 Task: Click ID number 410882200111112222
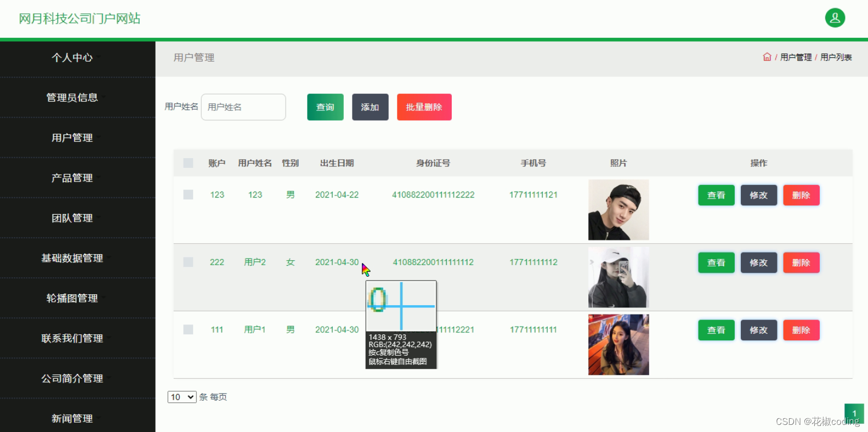[433, 195]
